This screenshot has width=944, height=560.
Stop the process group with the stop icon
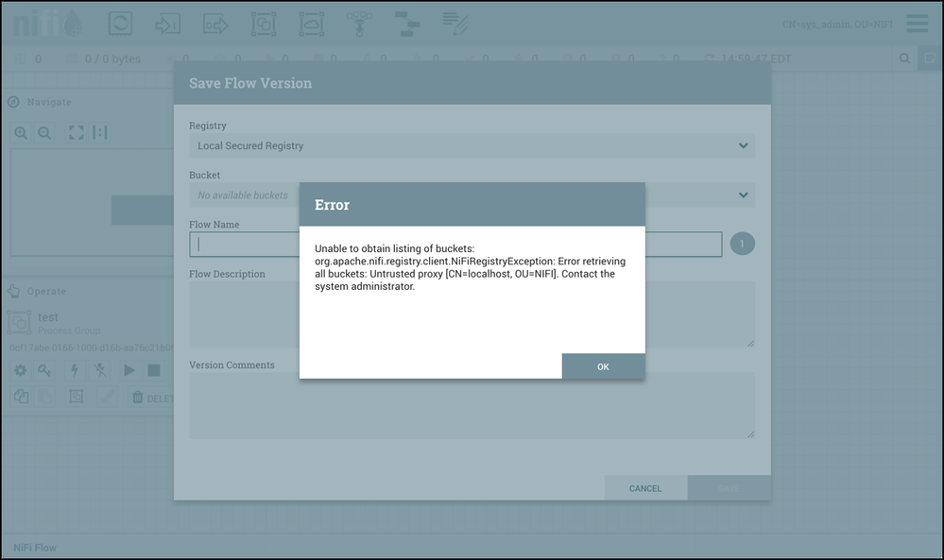click(153, 370)
